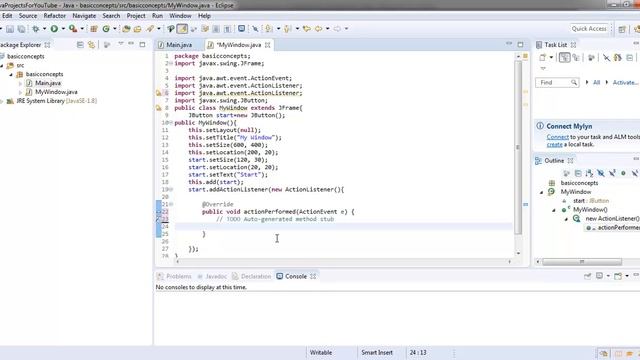Toggle Scheduled view in Task List
640x360 pixels.
pos(576,58)
